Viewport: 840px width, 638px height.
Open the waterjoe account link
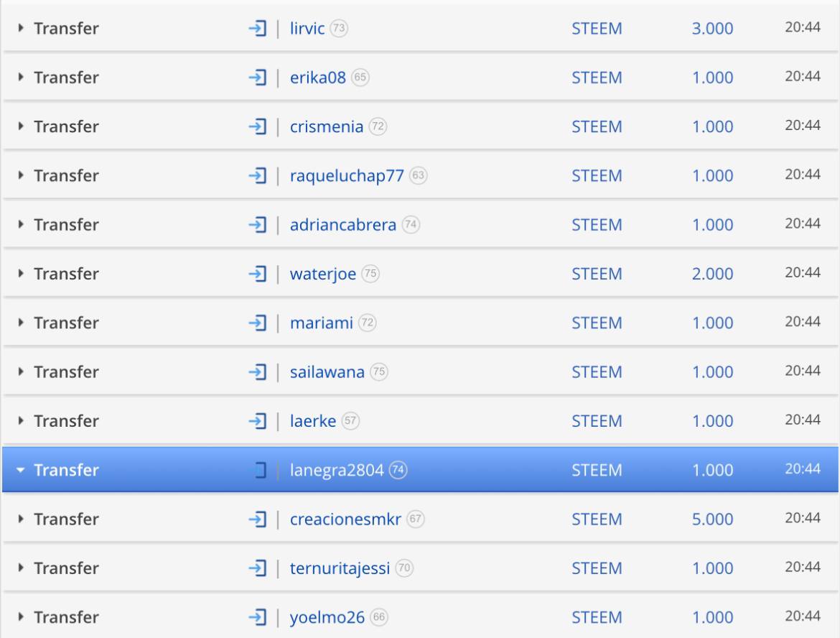click(x=322, y=274)
